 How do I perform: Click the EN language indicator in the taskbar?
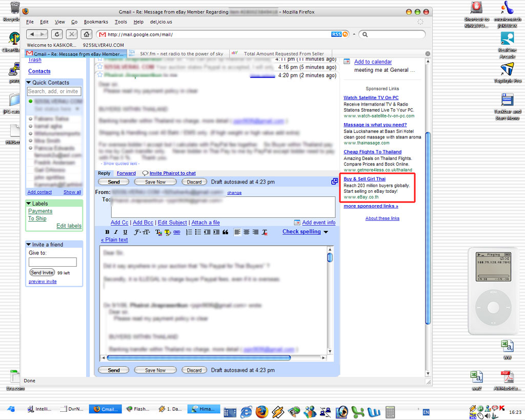tap(426, 412)
